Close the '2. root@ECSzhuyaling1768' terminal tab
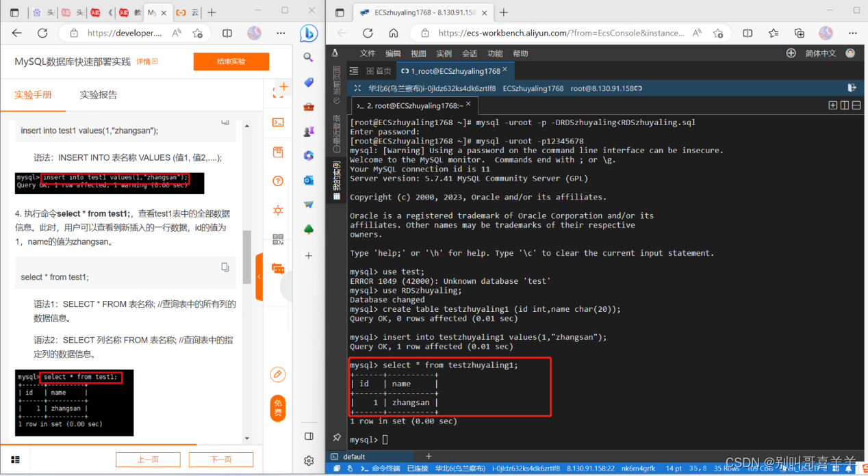 469,105
